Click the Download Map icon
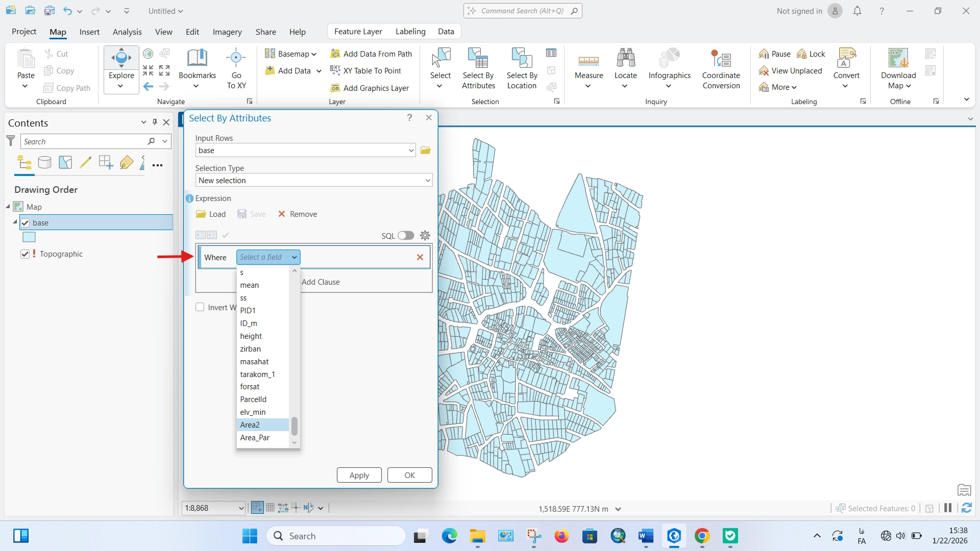 [898, 58]
